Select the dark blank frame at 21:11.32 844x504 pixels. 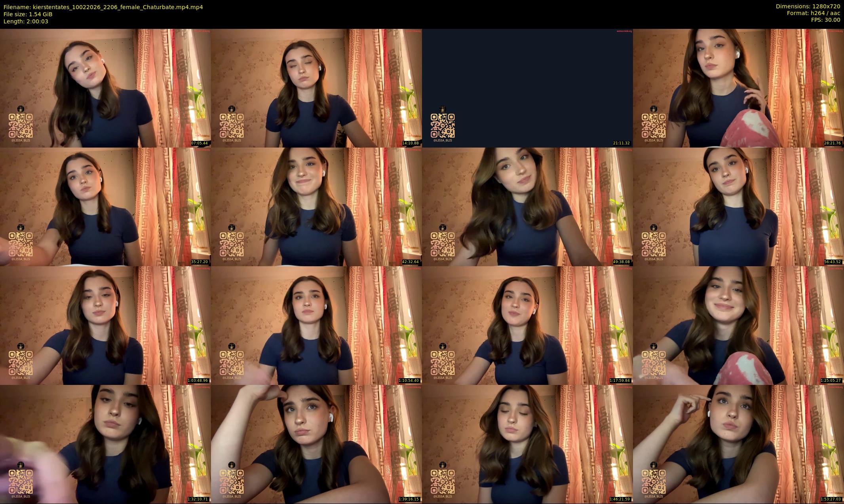[527, 88]
